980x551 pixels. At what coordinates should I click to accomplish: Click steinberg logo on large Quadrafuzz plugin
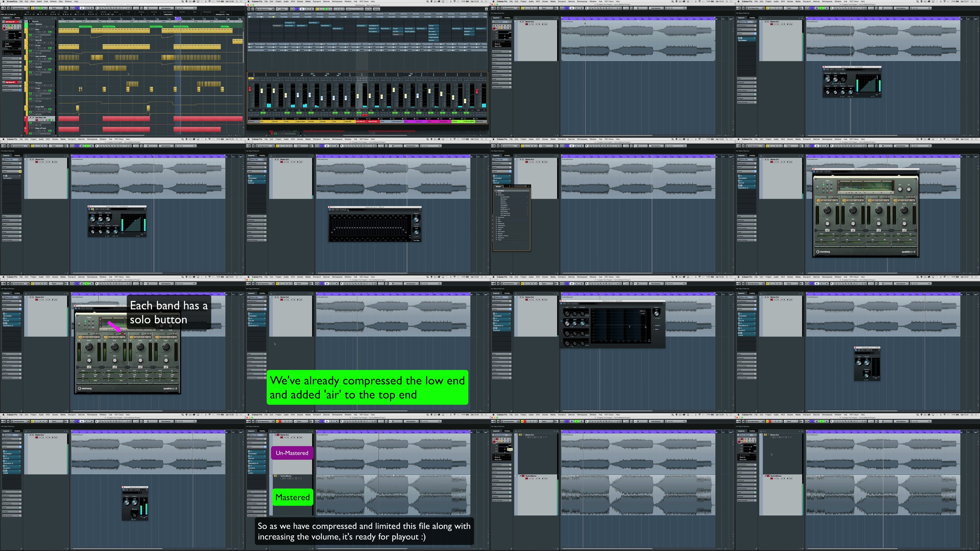[x=823, y=252]
